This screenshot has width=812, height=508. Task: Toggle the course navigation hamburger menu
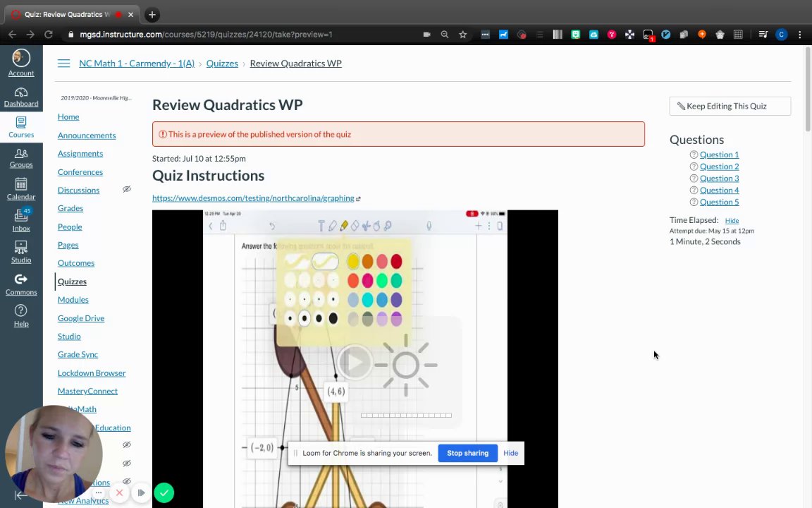click(x=63, y=64)
